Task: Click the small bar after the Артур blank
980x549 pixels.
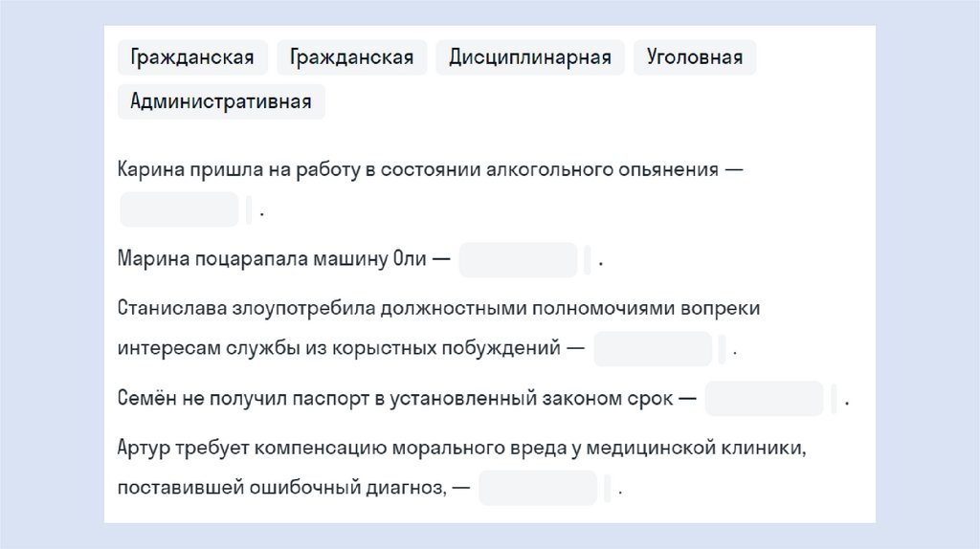Action: pos(608,488)
